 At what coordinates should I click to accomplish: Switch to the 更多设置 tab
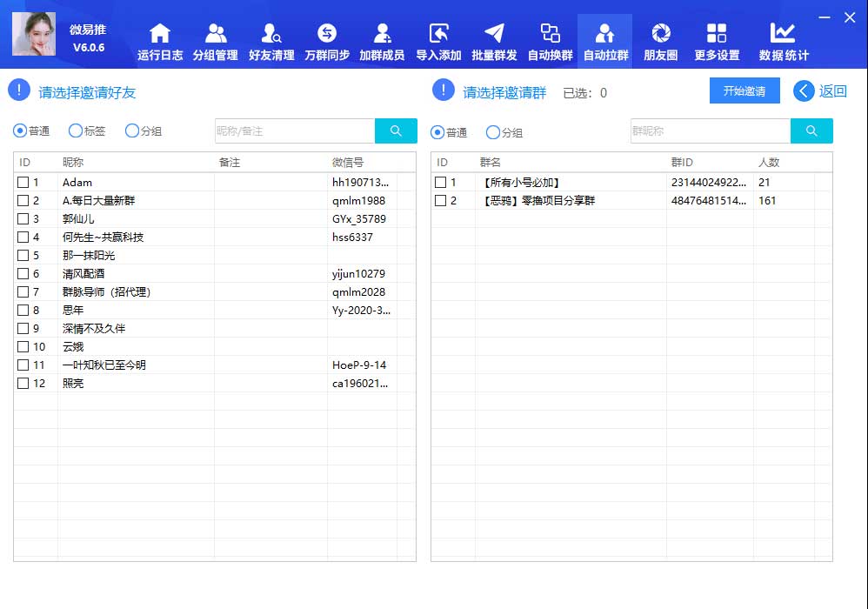[x=717, y=42]
